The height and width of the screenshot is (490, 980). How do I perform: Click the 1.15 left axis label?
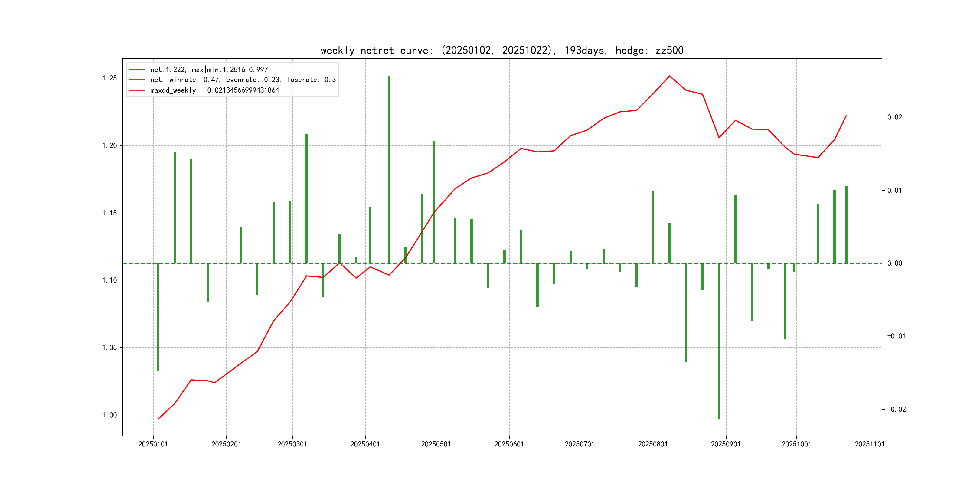click(109, 213)
